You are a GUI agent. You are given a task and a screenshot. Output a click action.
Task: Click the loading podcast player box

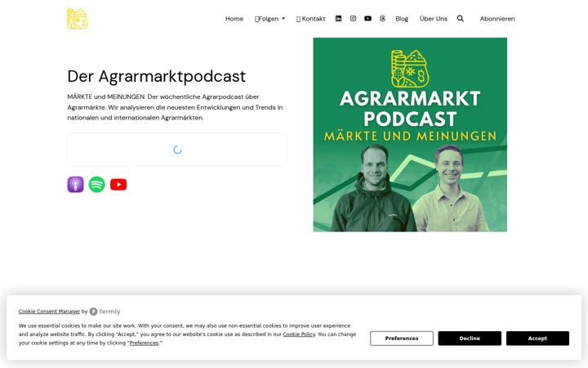(x=177, y=150)
